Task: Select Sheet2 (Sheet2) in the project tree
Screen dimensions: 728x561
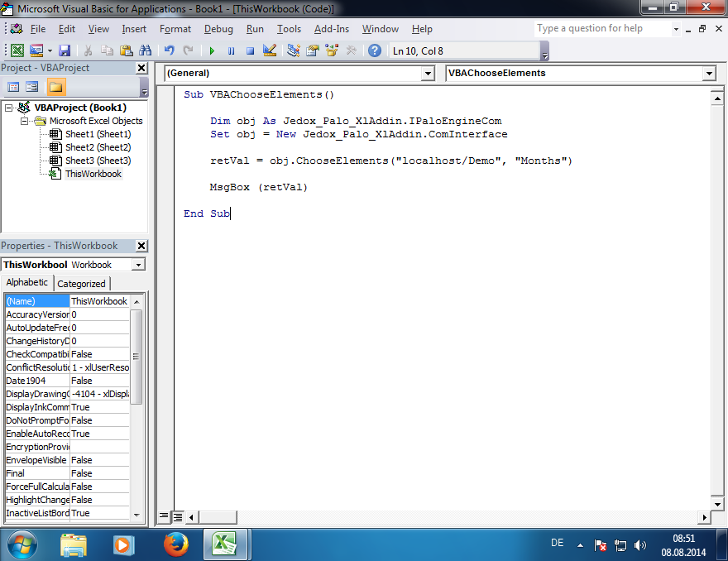Action: pos(98,147)
